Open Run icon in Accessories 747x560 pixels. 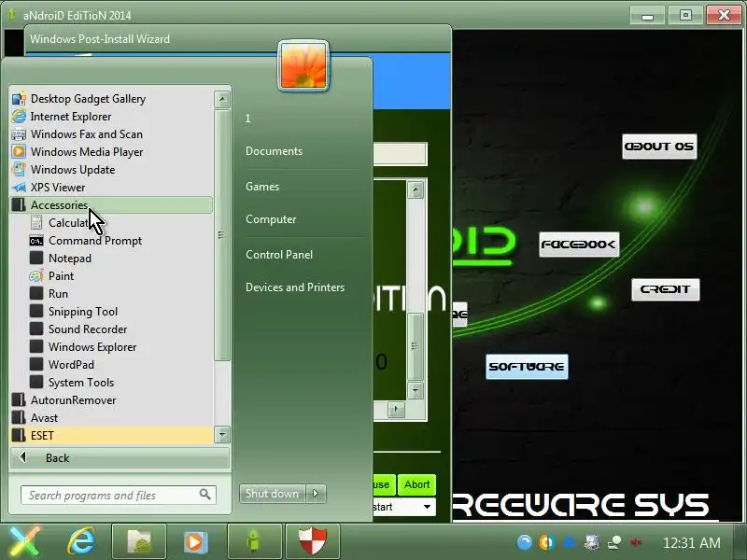[36, 293]
